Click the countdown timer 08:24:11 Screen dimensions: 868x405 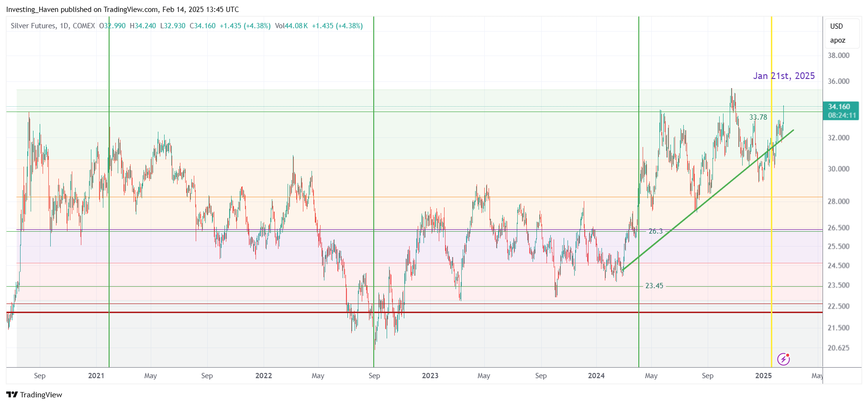[x=842, y=115]
